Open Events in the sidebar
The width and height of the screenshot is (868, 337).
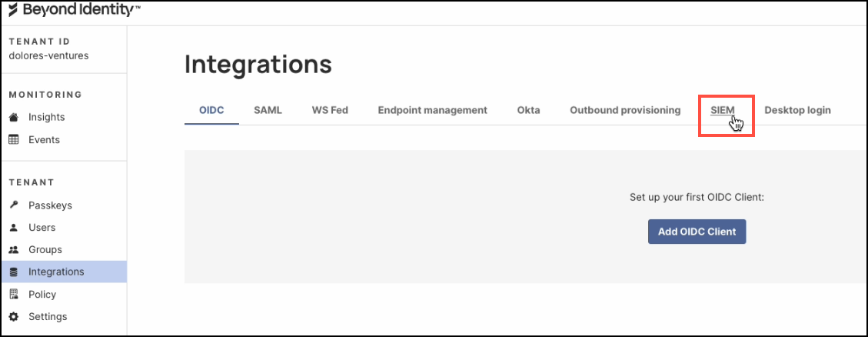point(44,140)
